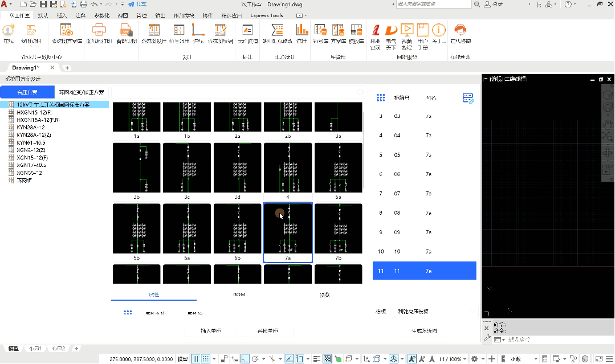The image size is (615, 364).
Task: Toggle object snap tracking in status bar
Action: click(x=289, y=359)
